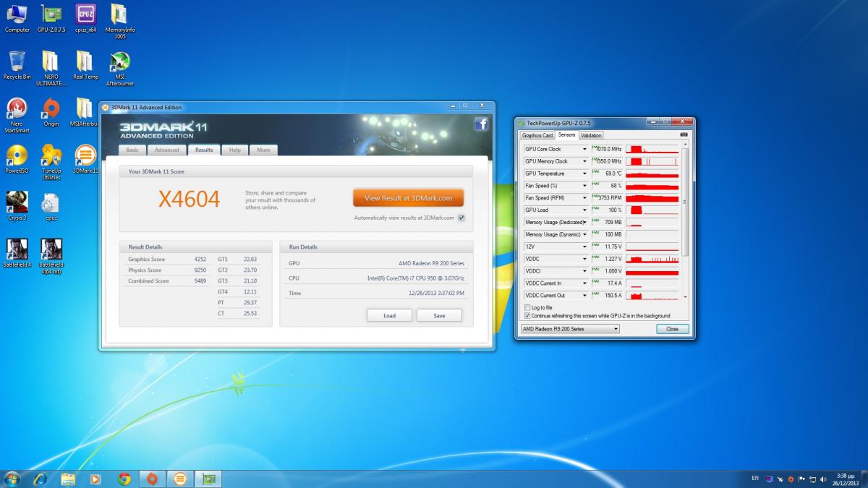This screenshot has height=488, width=868.
Task: Click View Result at 3DMark.com button
Action: point(408,198)
